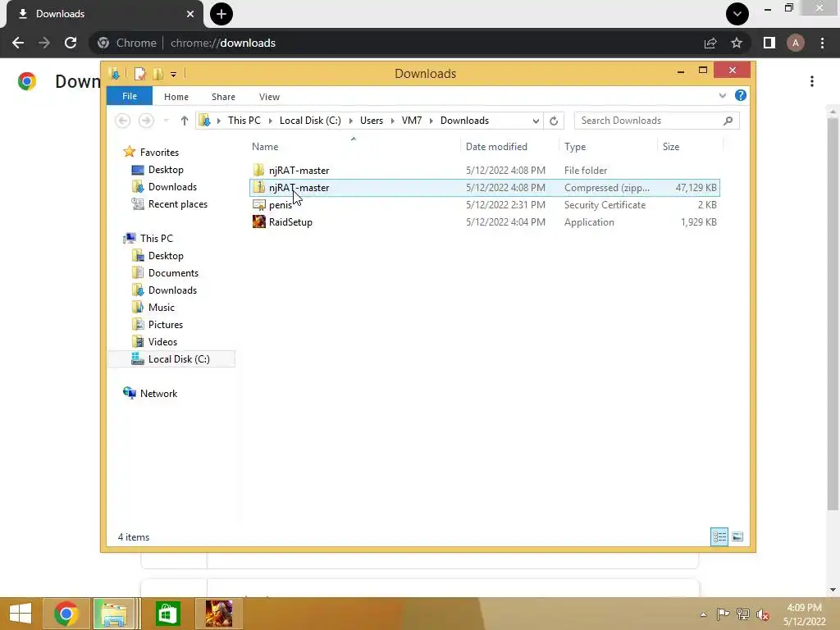Open the Raid game taskbar icon

(x=219, y=614)
